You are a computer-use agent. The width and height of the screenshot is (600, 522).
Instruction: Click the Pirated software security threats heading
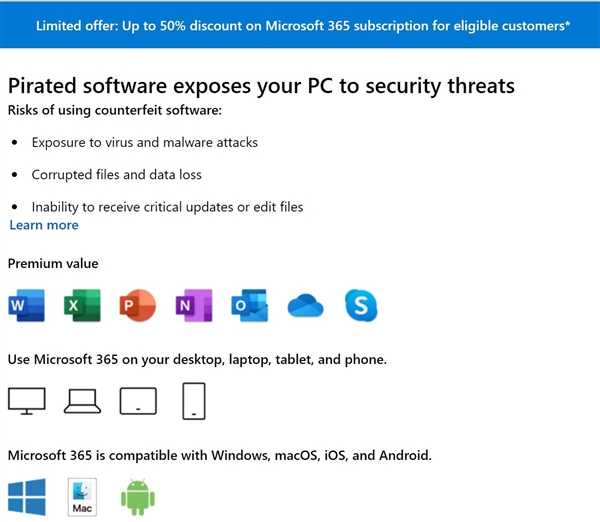point(261,85)
